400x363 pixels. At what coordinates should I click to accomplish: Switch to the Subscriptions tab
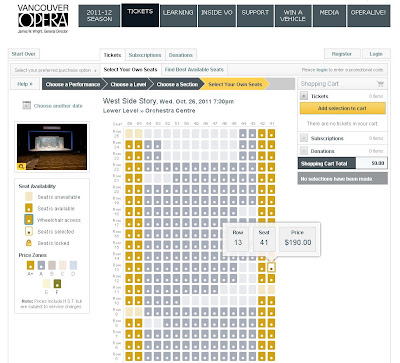tap(145, 55)
